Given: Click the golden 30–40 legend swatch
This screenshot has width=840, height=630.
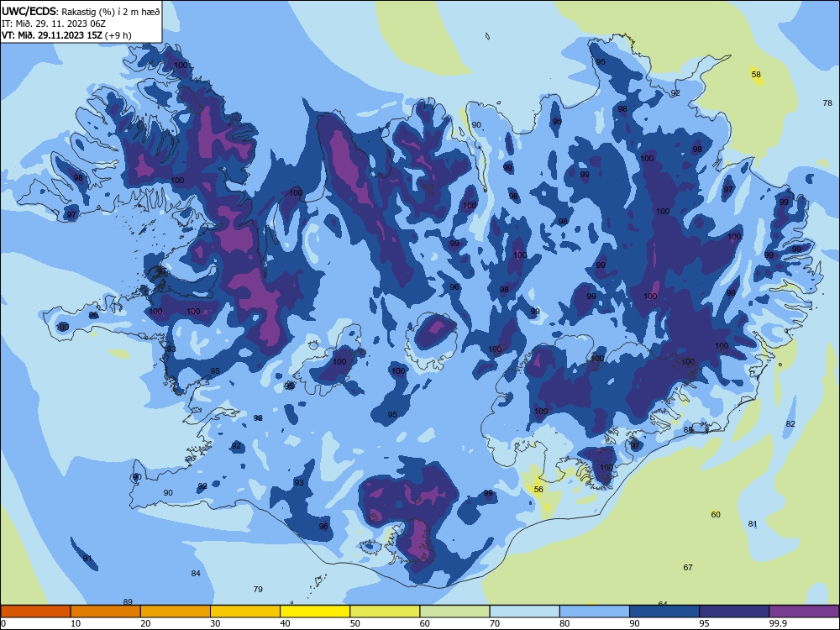Looking at the screenshot, I should (x=245, y=612).
